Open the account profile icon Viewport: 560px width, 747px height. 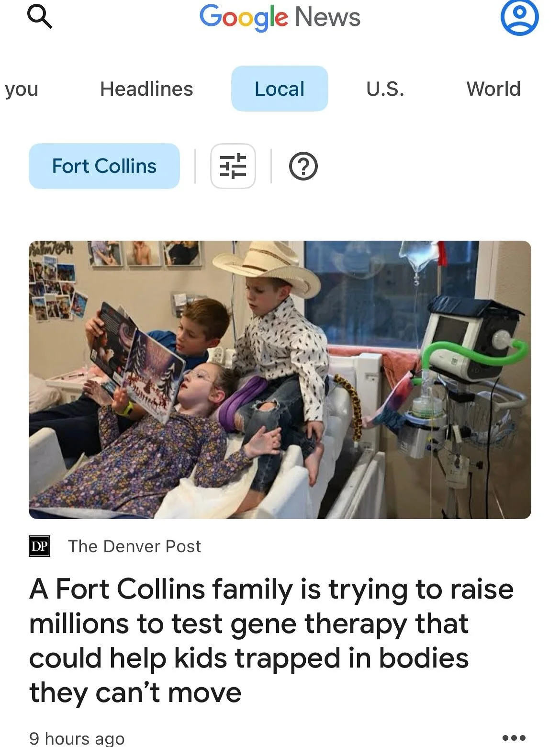coord(519,17)
